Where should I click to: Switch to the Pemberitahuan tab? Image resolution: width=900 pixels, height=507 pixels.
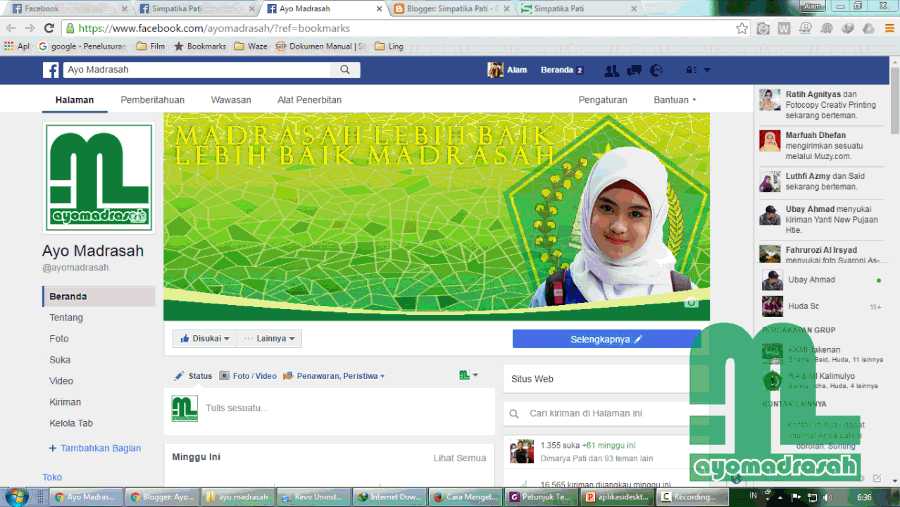[152, 100]
